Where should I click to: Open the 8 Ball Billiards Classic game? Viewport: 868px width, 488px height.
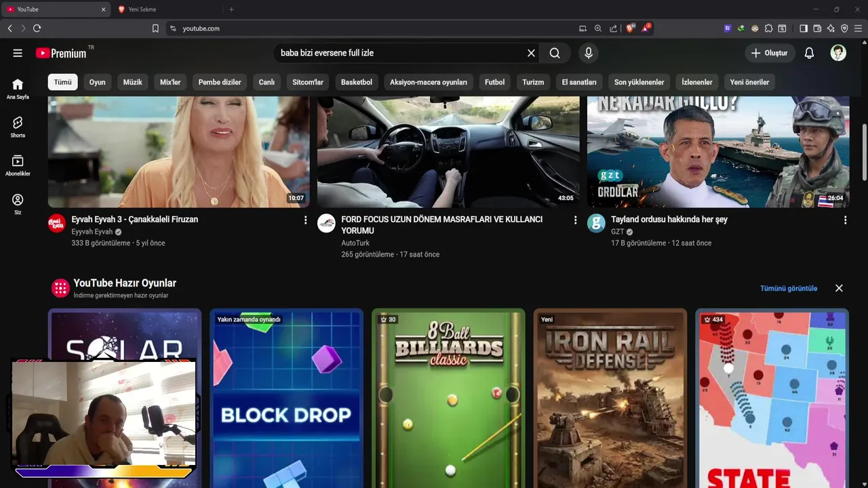click(x=448, y=399)
